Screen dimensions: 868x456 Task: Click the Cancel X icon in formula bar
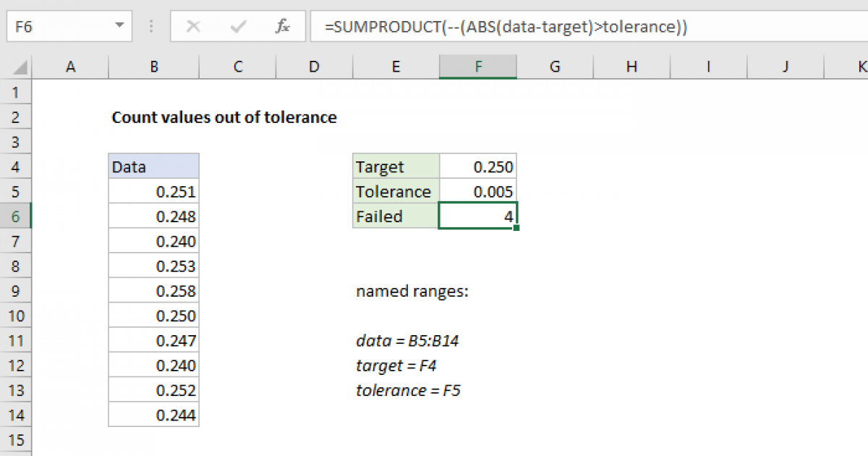point(193,27)
